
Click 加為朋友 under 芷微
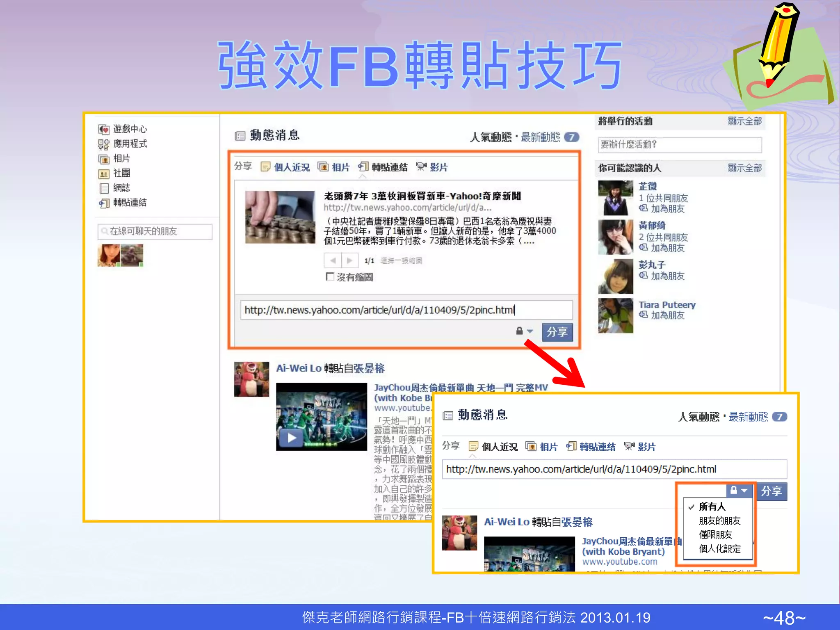click(x=667, y=208)
